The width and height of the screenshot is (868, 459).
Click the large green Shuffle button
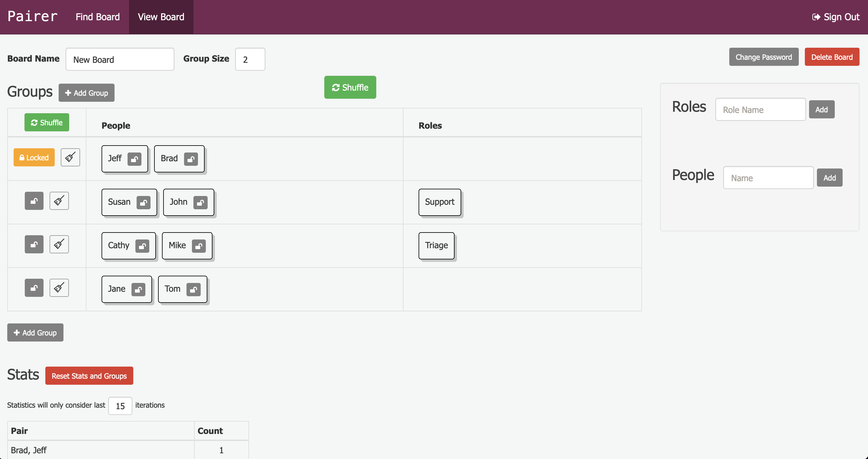click(350, 87)
